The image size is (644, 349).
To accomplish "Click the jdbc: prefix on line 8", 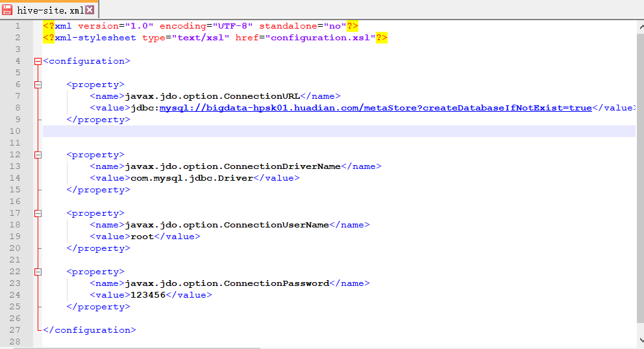I will point(145,108).
